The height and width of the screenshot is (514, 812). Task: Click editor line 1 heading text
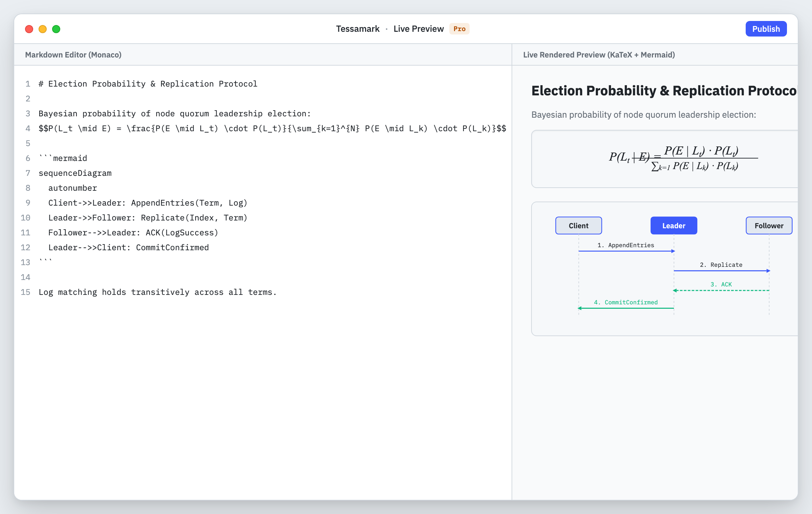click(x=148, y=84)
